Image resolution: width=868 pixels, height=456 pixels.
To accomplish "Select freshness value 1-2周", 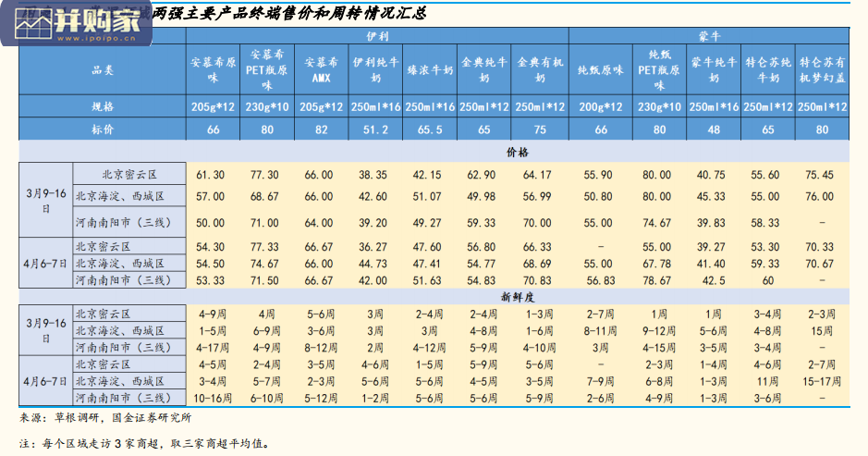I will [x=374, y=399].
